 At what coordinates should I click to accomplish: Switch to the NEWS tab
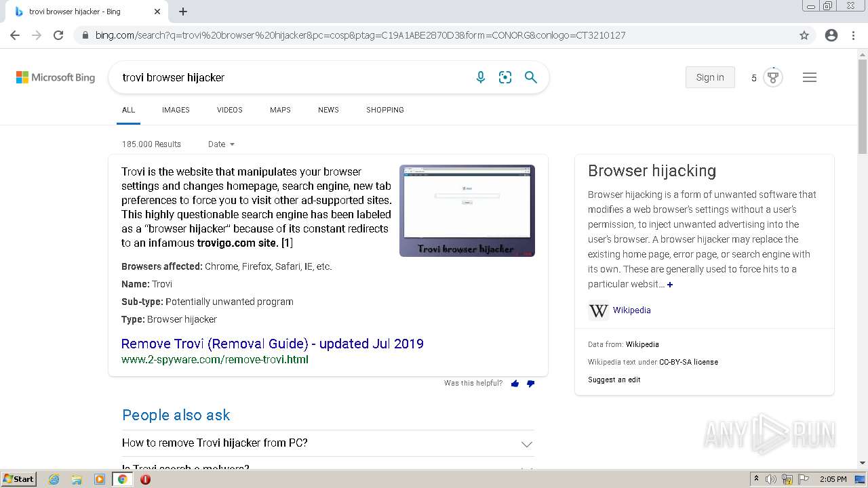point(328,110)
